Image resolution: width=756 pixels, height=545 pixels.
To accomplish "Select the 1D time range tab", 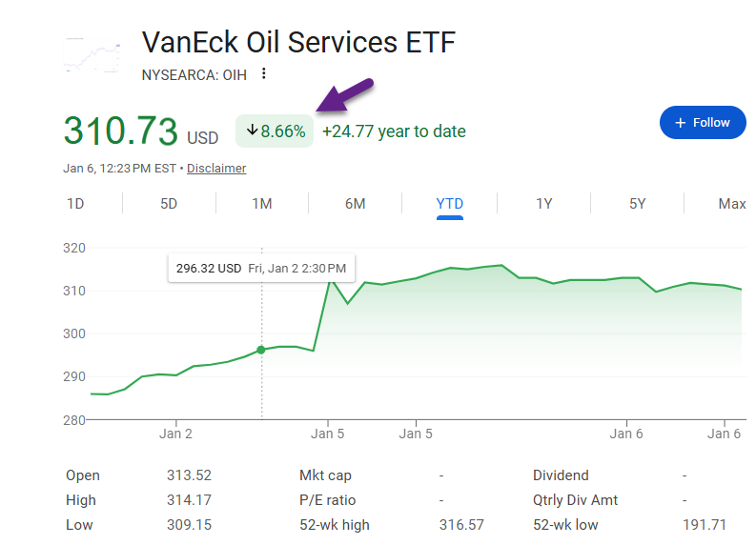I will tap(75, 204).
